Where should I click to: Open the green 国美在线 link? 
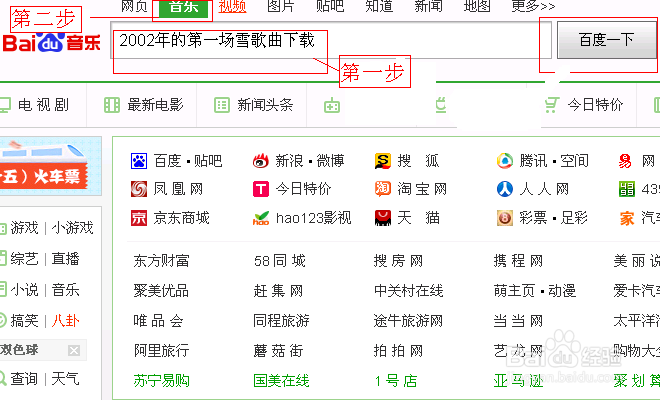281,381
